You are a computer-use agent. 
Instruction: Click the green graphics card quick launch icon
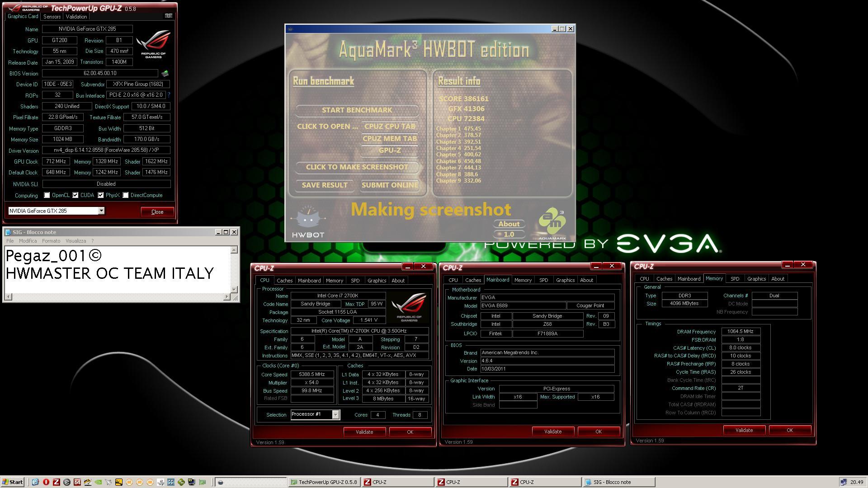(x=202, y=482)
